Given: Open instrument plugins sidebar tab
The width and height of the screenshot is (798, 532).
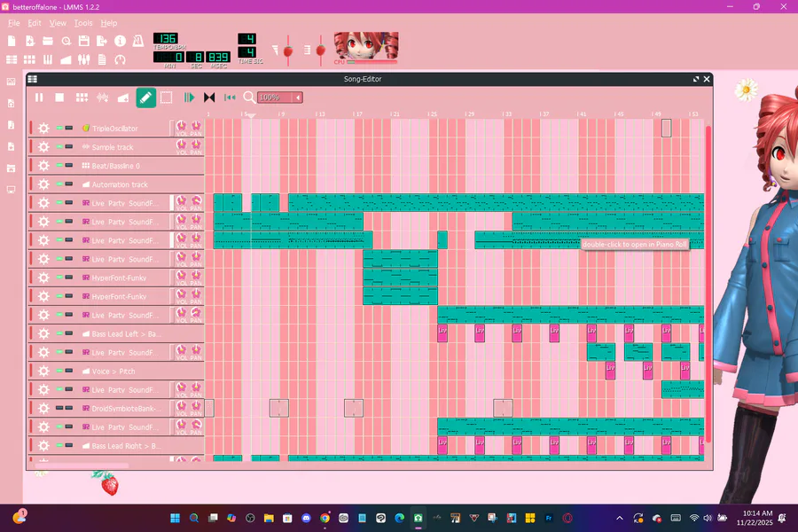Looking at the screenshot, I should click(11, 82).
